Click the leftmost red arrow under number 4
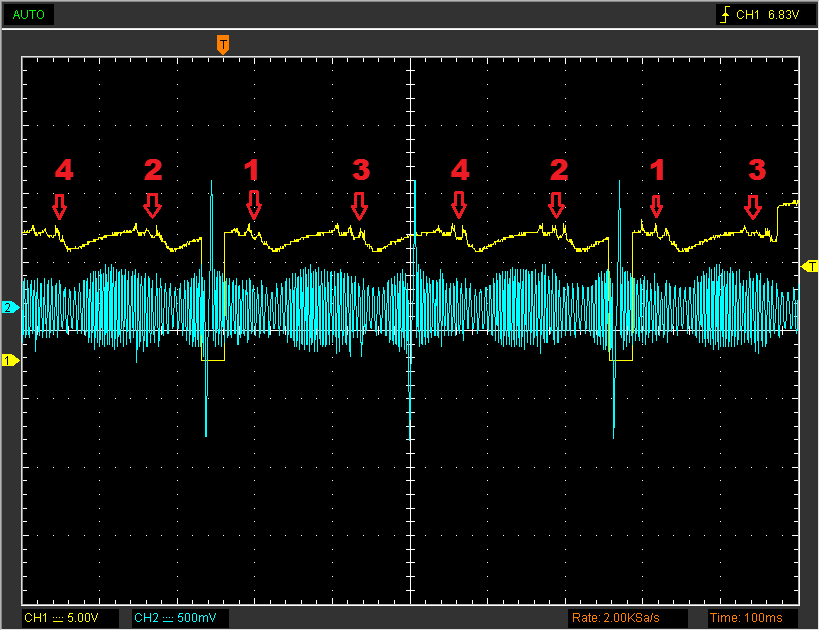Image resolution: width=820 pixels, height=631 pixels. (x=59, y=206)
